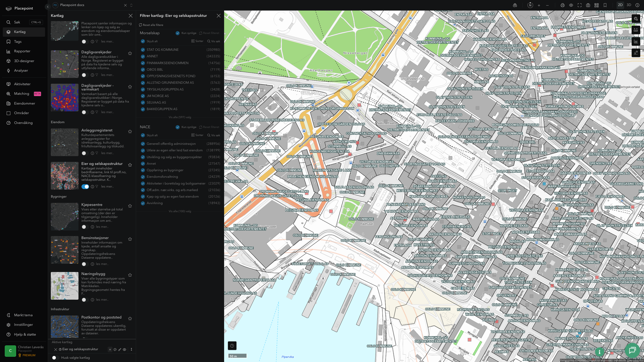Toggle Husk valgte kartlag switch

click(x=55, y=358)
